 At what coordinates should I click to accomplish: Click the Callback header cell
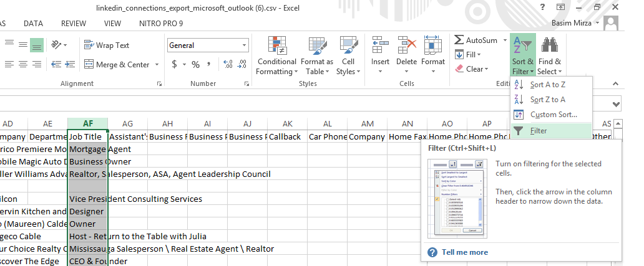[288, 136]
